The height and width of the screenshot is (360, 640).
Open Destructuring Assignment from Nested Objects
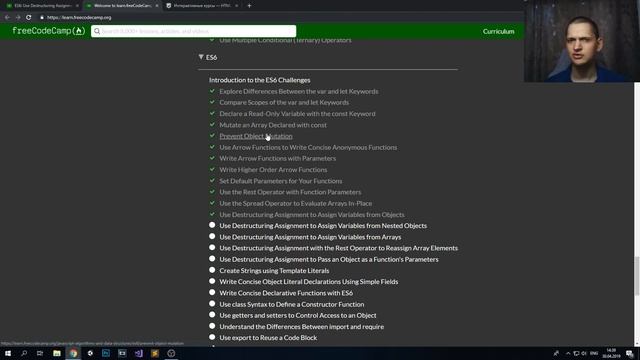(x=323, y=226)
